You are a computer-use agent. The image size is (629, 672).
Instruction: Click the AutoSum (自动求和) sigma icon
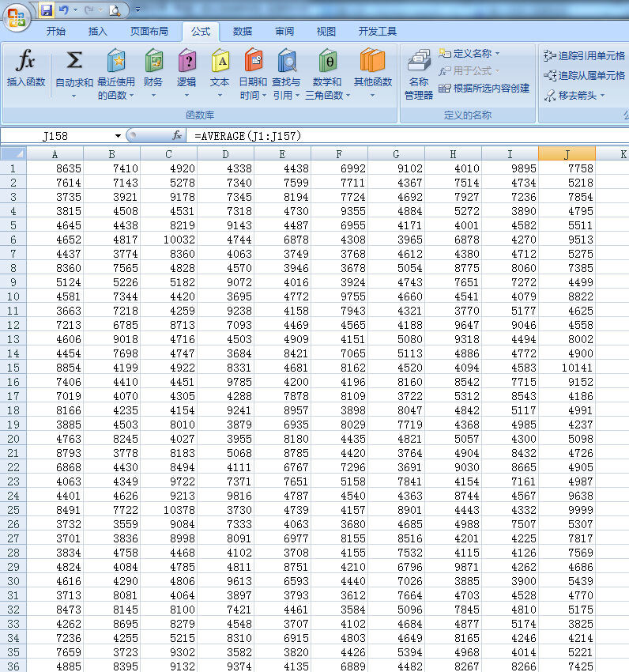(x=73, y=62)
